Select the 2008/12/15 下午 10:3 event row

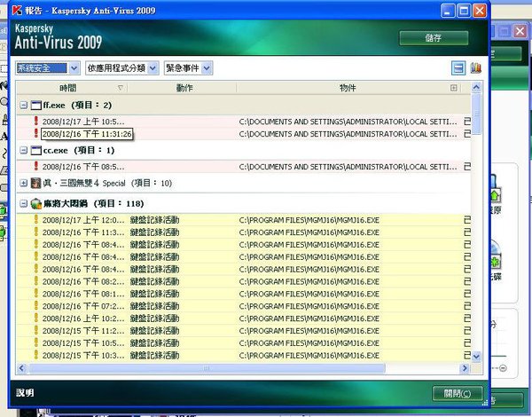[244, 355]
